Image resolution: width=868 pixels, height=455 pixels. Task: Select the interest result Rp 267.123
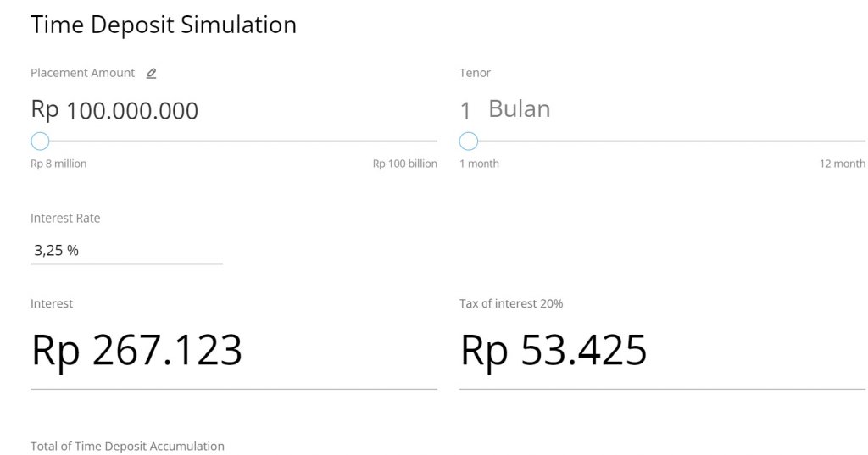point(136,350)
